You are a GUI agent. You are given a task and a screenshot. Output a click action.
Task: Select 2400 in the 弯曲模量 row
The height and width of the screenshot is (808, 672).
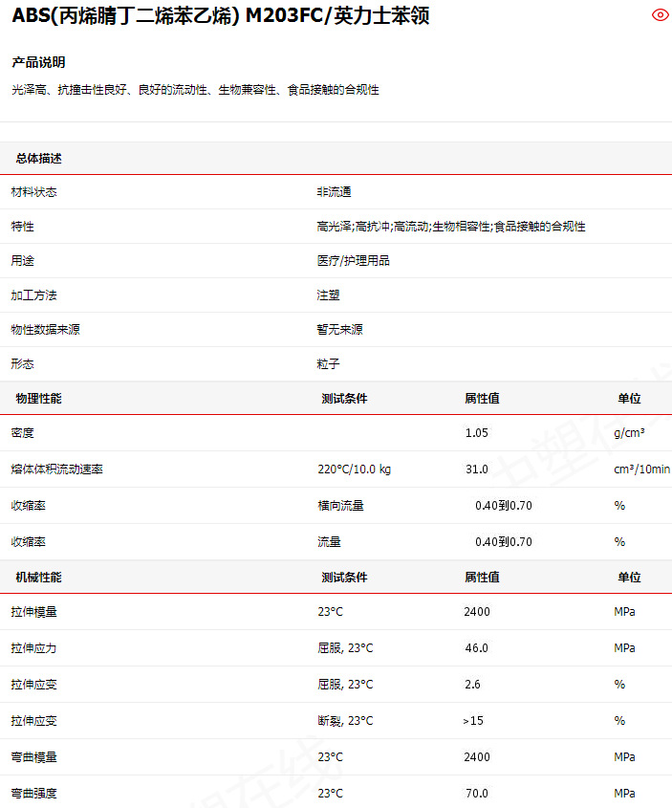(477, 757)
